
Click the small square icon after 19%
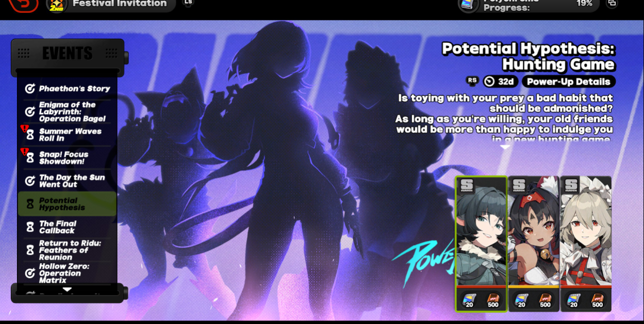(612, 4)
